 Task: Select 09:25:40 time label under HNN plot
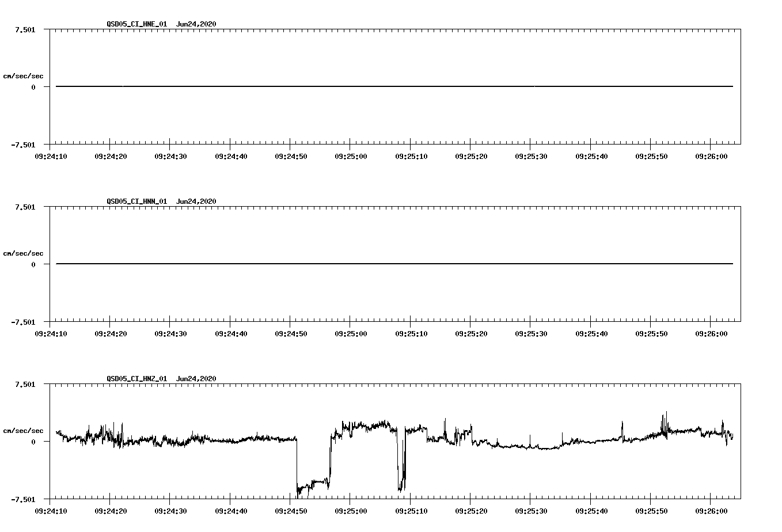coord(591,333)
